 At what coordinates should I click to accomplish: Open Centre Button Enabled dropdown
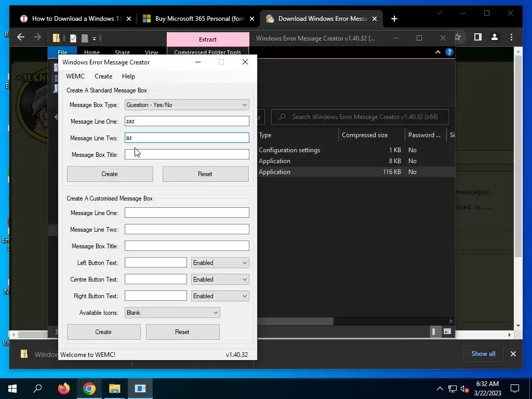pyautogui.click(x=220, y=280)
